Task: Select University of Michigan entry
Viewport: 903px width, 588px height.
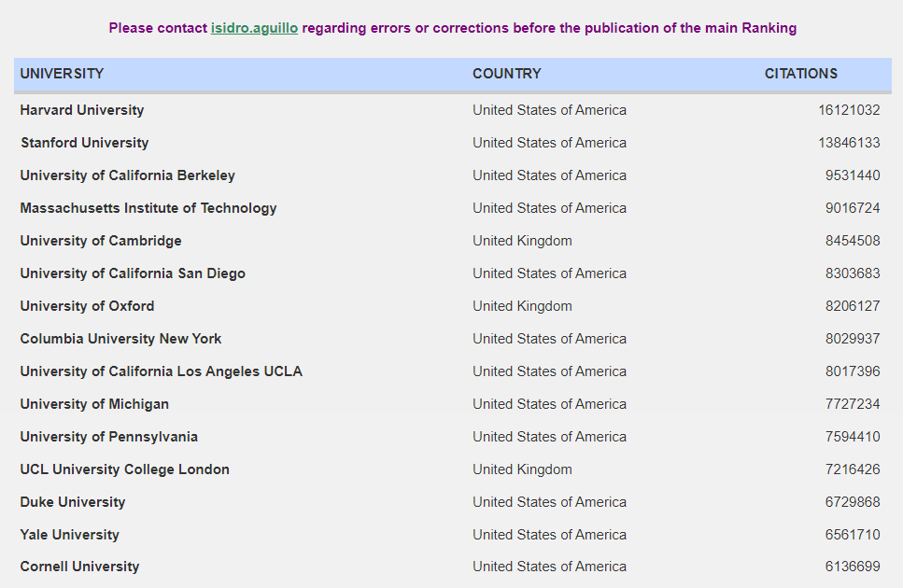Action: [94, 404]
